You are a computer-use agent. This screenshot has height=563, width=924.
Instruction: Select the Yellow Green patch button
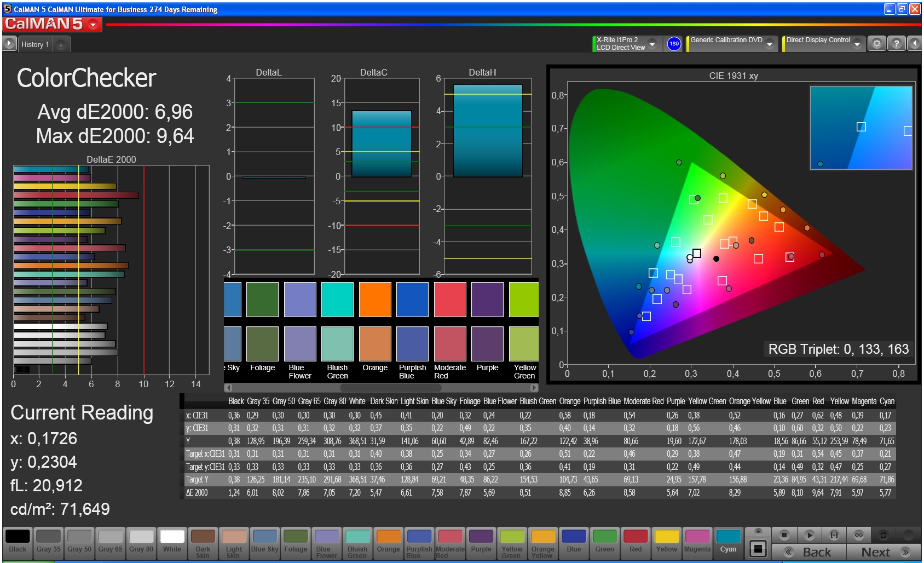(x=512, y=543)
